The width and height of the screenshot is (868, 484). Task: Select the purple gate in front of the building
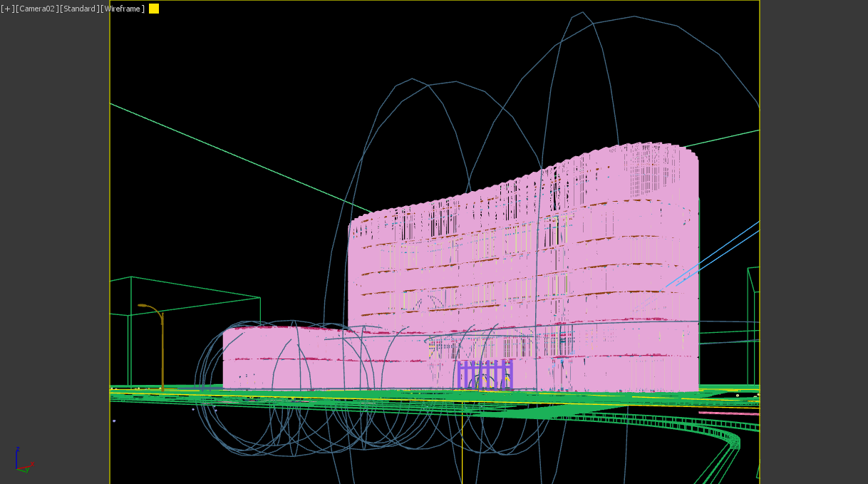point(485,374)
